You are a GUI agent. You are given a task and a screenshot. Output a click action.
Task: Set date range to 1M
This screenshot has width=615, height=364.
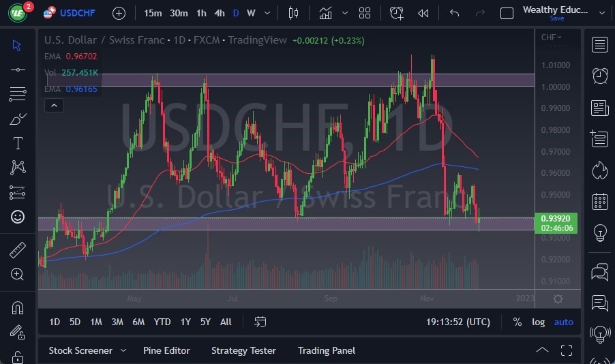pyautogui.click(x=96, y=322)
